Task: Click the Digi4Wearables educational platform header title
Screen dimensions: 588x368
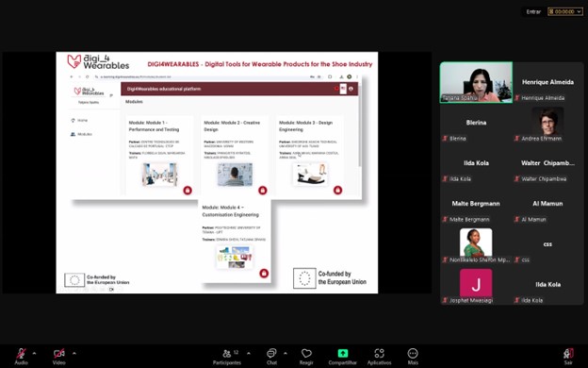Action: tap(164, 89)
